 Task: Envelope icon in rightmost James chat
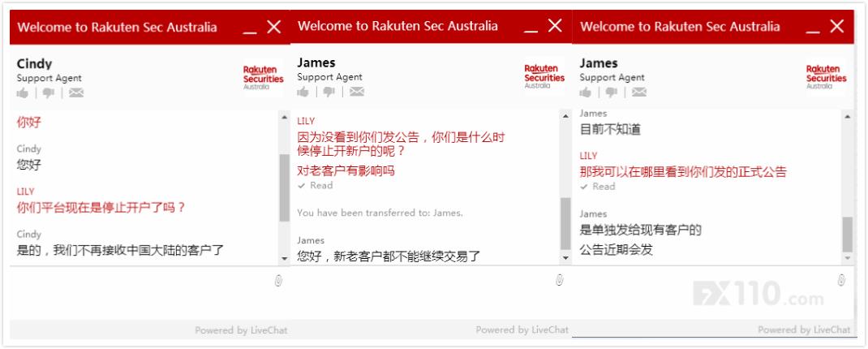point(639,93)
